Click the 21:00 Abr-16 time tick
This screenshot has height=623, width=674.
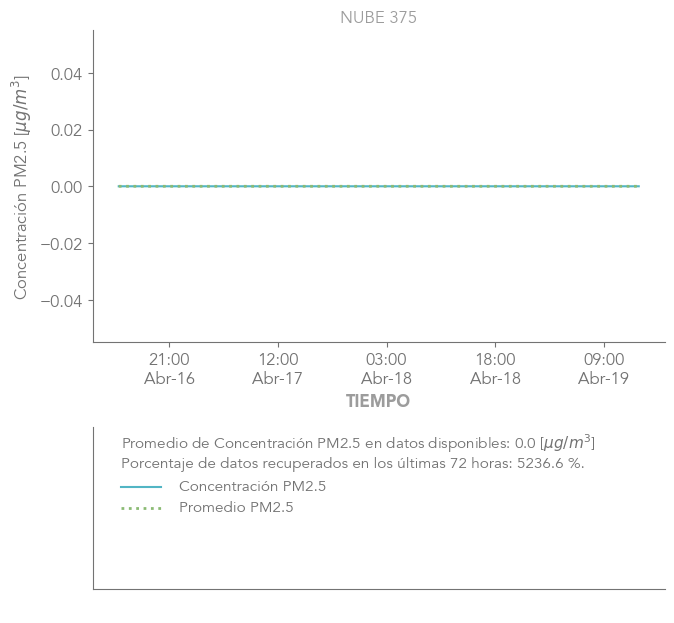click(169, 368)
